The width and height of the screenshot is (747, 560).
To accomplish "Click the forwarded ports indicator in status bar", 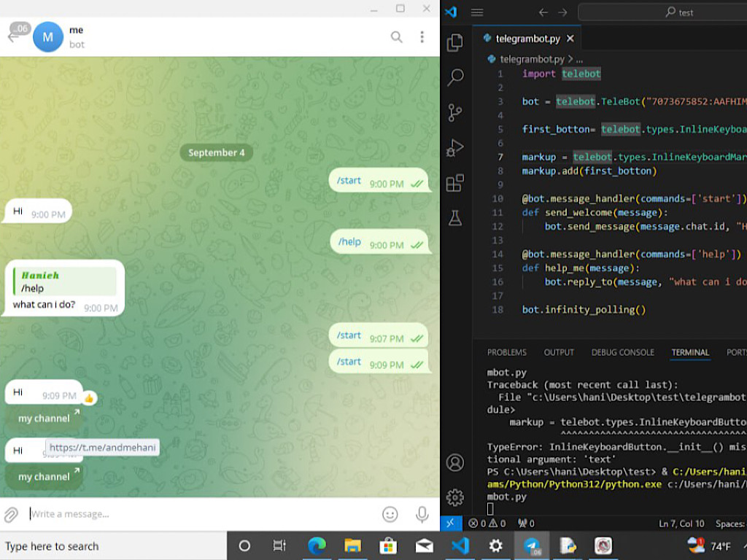I will 526,524.
